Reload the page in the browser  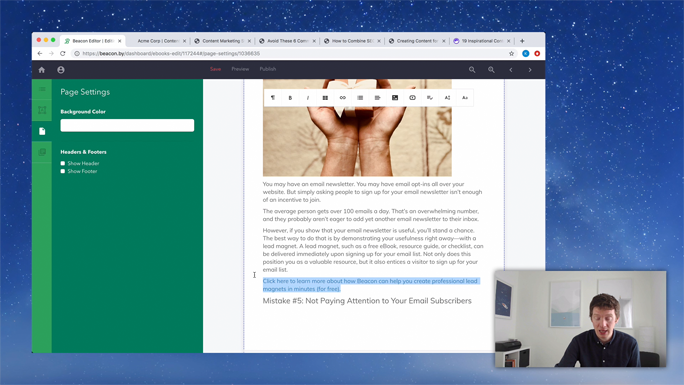point(62,54)
